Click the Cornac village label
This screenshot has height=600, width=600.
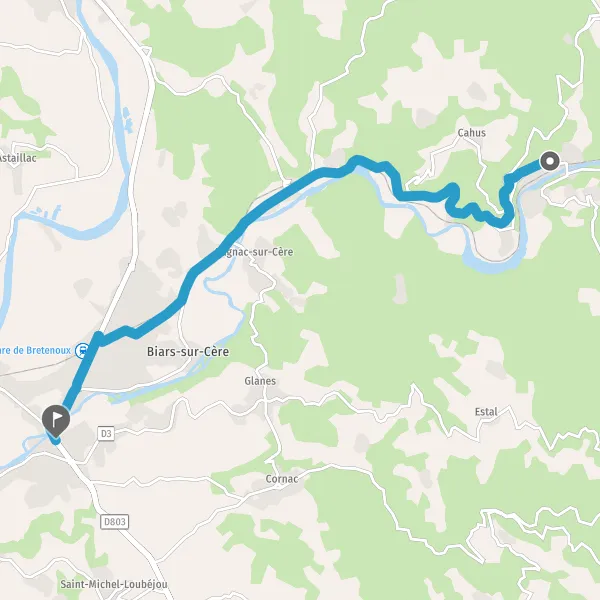click(282, 479)
